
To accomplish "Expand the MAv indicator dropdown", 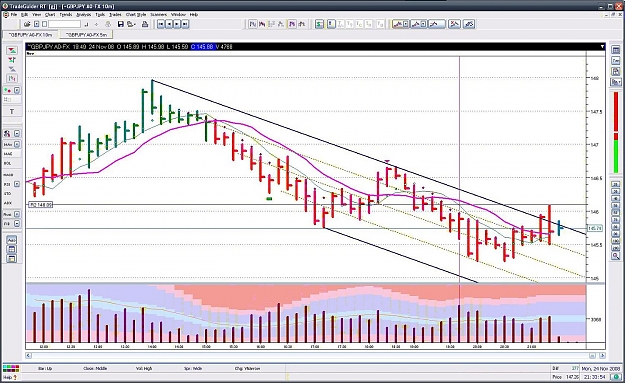I will click(17, 144).
